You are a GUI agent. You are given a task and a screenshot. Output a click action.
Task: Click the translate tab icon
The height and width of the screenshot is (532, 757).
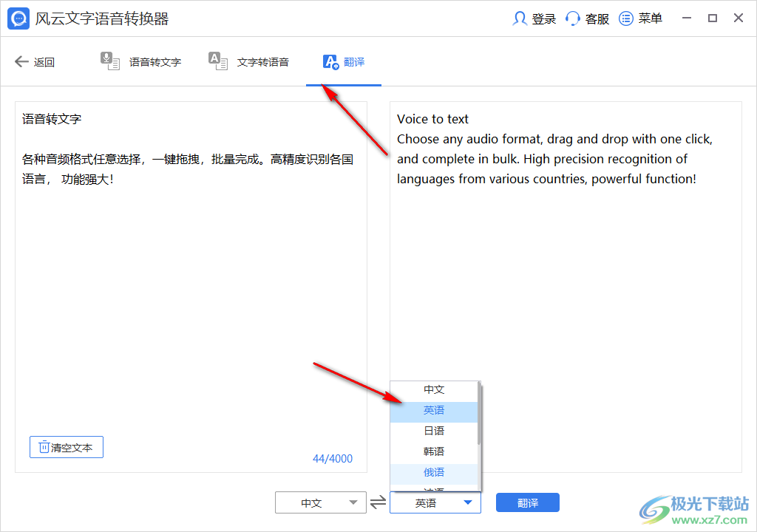point(330,62)
